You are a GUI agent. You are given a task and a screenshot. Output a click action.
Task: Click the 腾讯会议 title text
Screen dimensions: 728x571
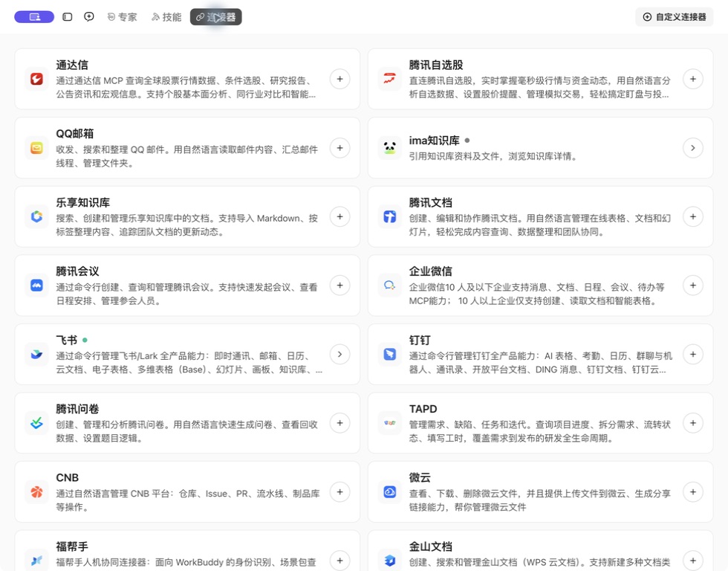pyautogui.click(x=77, y=271)
